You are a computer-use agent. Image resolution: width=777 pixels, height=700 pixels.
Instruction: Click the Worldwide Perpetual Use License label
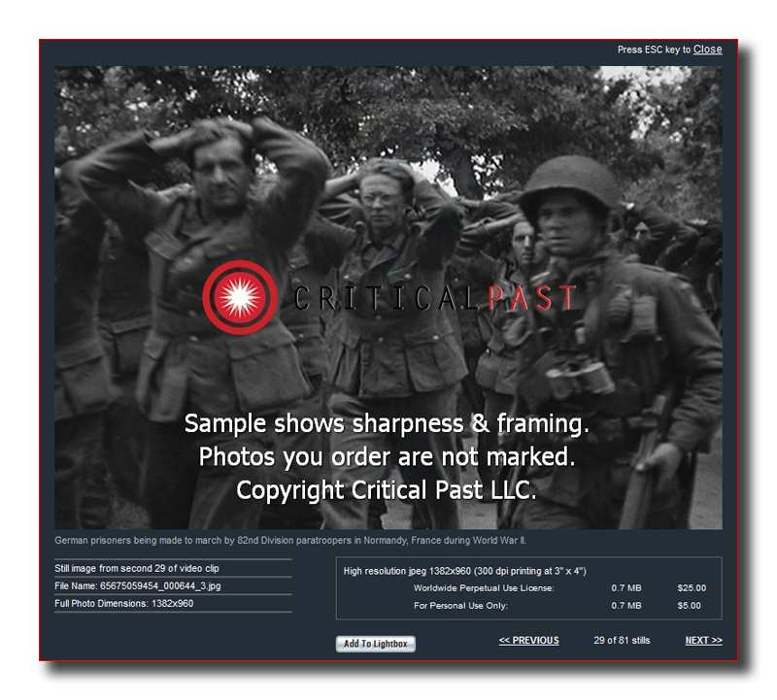tap(484, 588)
